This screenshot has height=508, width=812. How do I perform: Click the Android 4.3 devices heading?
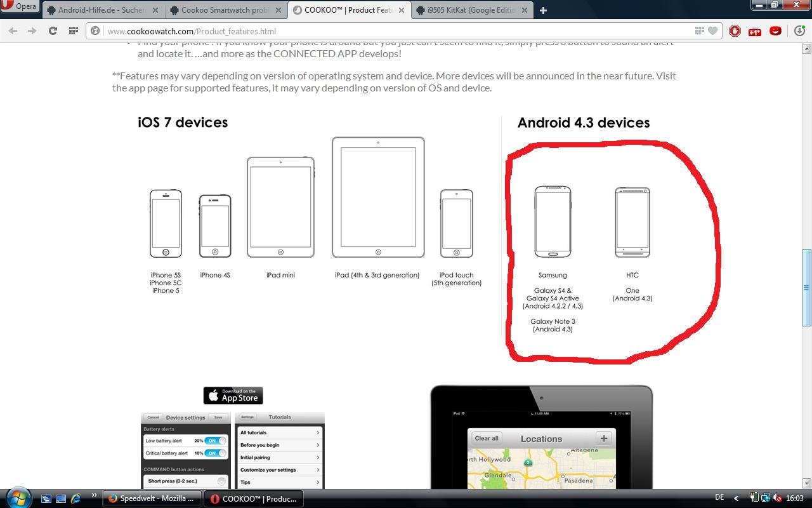tap(584, 122)
